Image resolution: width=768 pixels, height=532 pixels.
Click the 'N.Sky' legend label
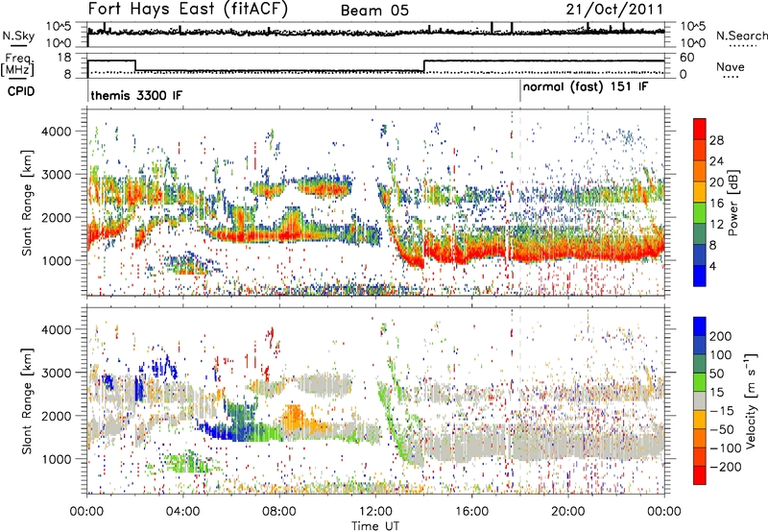18,36
